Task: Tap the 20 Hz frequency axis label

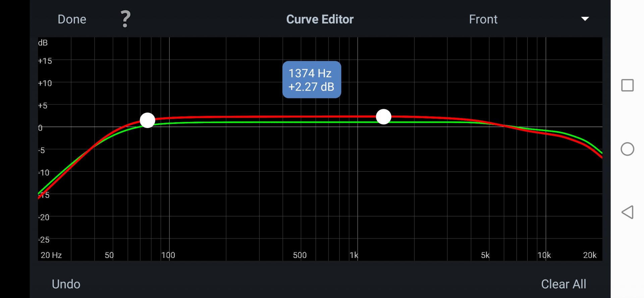Action: 51,255
